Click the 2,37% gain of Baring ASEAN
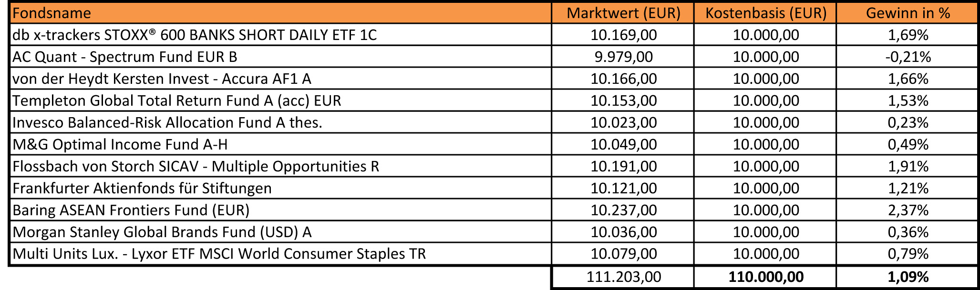The image size is (980, 290). (908, 210)
